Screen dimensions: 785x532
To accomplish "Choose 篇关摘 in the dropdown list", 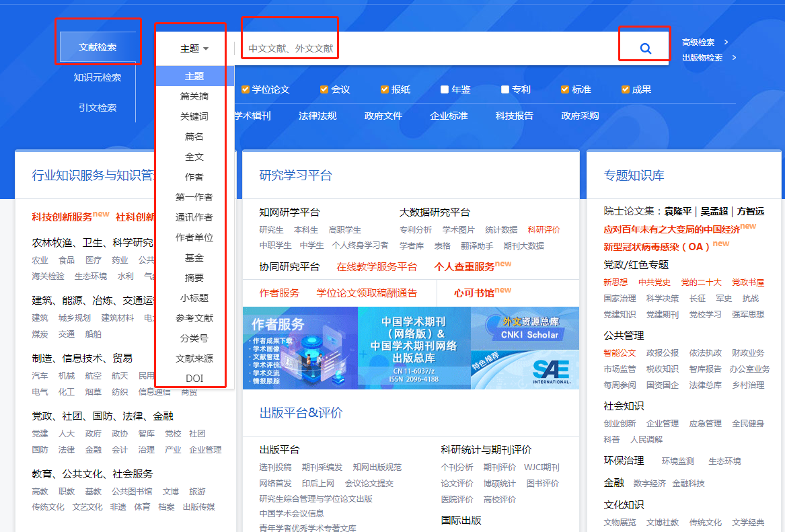I will point(194,96).
